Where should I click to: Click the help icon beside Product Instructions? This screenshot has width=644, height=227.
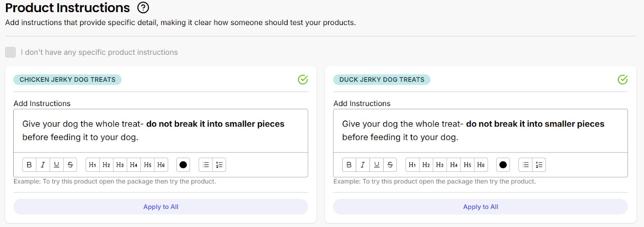coord(143,8)
